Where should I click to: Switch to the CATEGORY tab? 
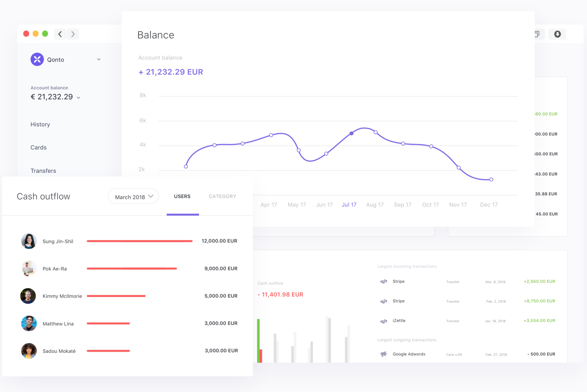(x=223, y=197)
